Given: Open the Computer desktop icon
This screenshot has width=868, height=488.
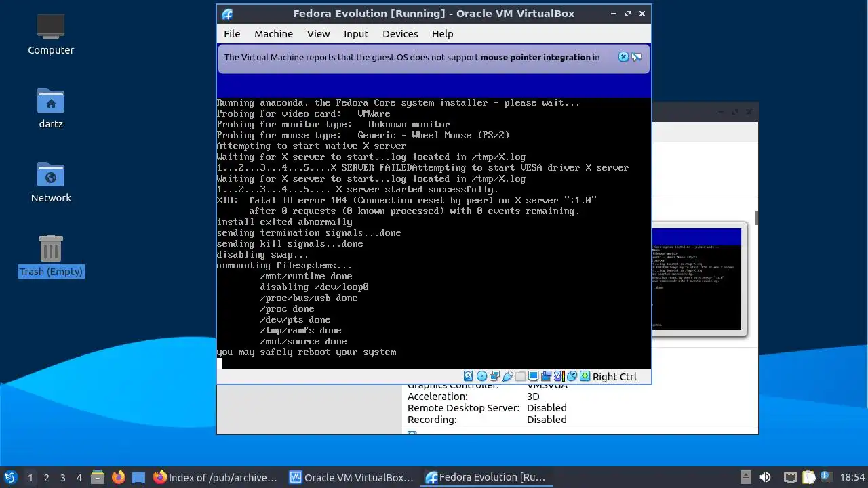Looking at the screenshot, I should tap(51, 34).
